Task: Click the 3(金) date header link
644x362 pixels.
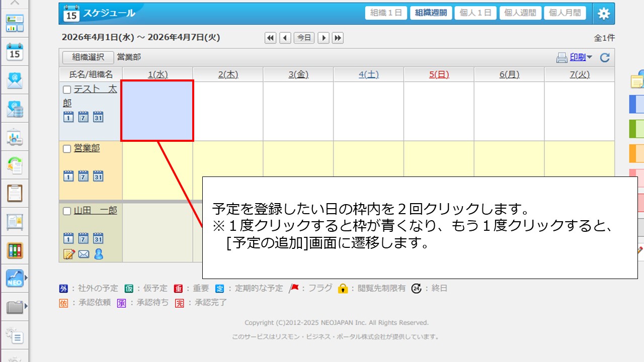Action: coord(298,74)
